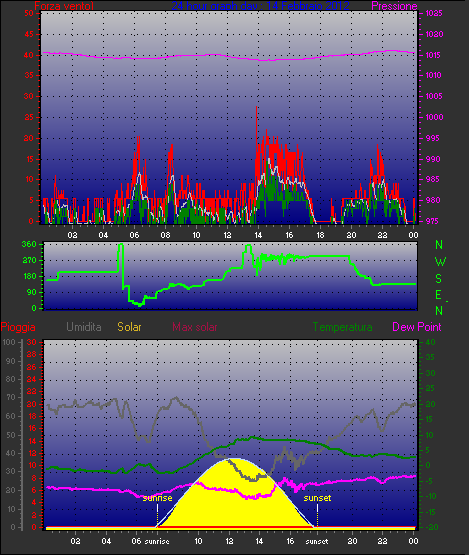Click the green 'Temperatura' legend label
Screen dimensions: 469x555
click(342, 327)
